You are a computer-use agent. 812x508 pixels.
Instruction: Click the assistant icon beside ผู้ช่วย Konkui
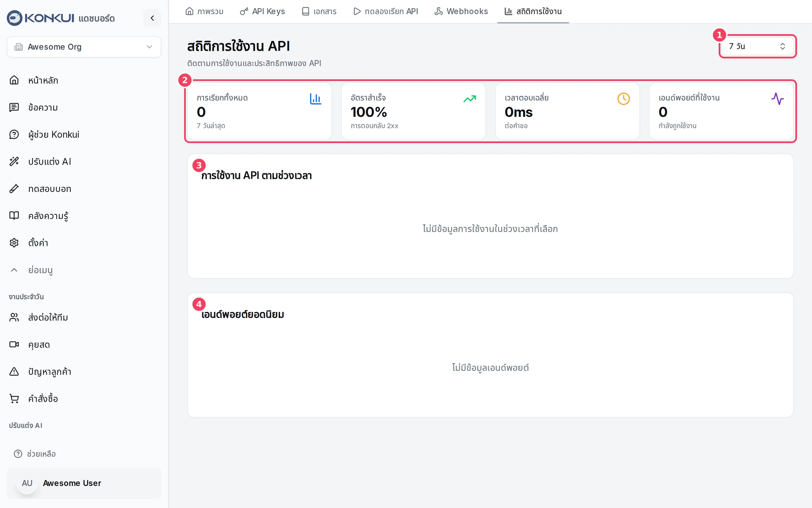pyautogui.click(x=14, y=134)
